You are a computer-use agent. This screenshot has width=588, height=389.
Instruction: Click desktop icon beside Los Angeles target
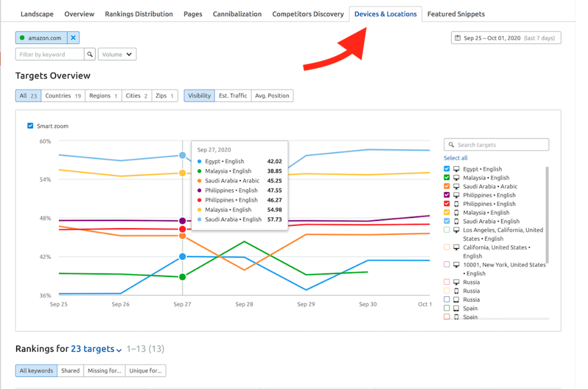(456, 230)
